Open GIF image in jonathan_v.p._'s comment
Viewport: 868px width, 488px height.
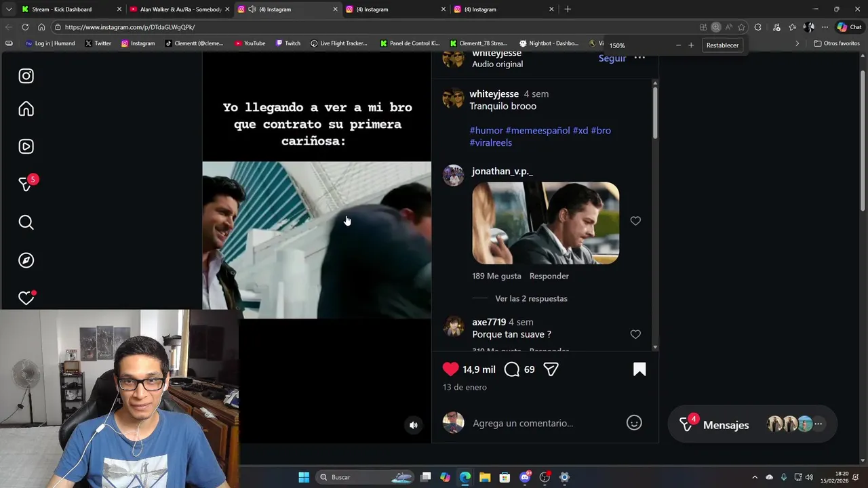point(545,223)
